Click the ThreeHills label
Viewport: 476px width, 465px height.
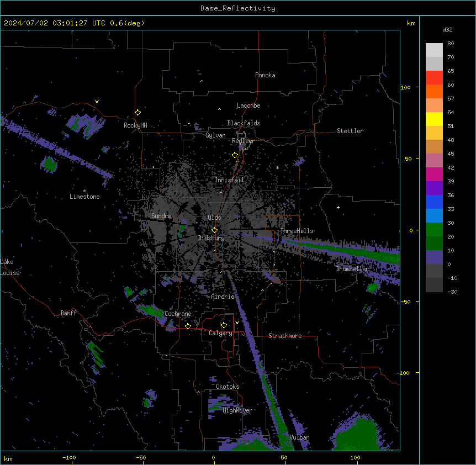tap(297, 231)
